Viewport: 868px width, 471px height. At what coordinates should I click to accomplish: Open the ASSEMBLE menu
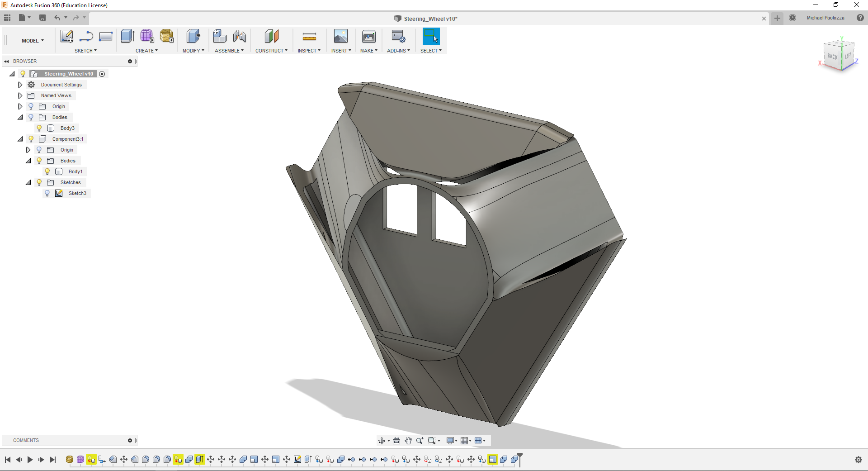pos(229,51)
